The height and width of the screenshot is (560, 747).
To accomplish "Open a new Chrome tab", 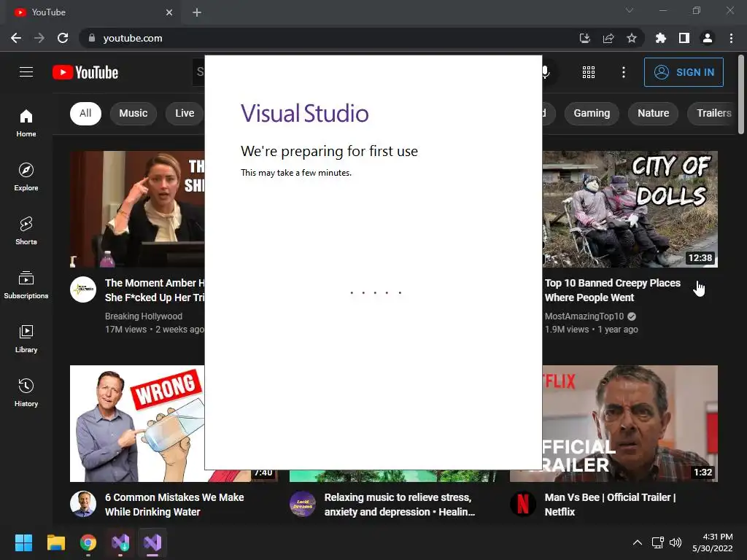I will coord(197,12).
